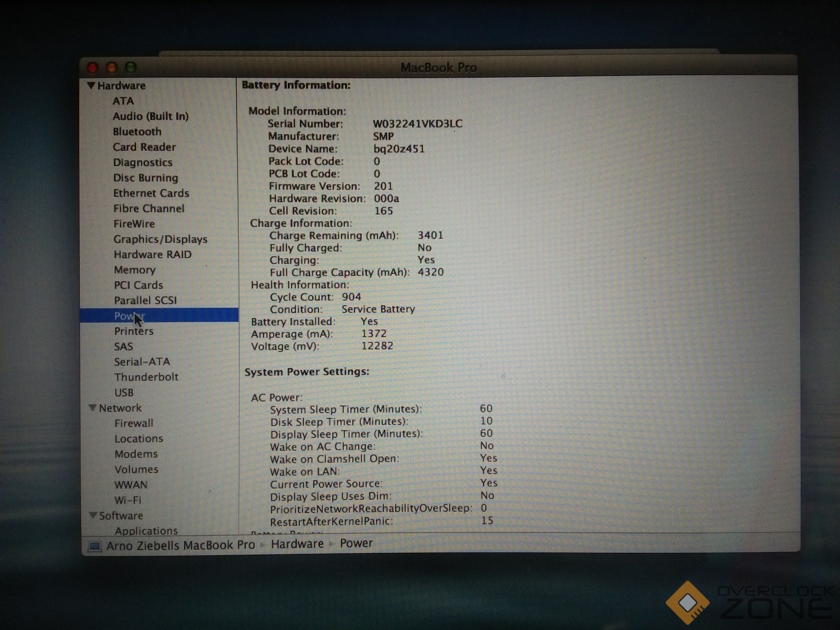Click Arno Ziebells MacBook Pro path item
Screen dimensions: 840x630
coord(181,545)
